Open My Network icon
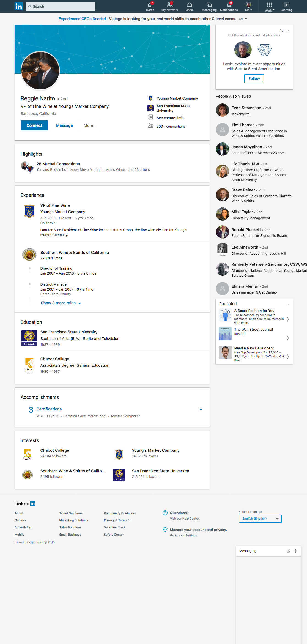Image resolution: width=307 pixels, height=644 pixels. coord(170,7)
